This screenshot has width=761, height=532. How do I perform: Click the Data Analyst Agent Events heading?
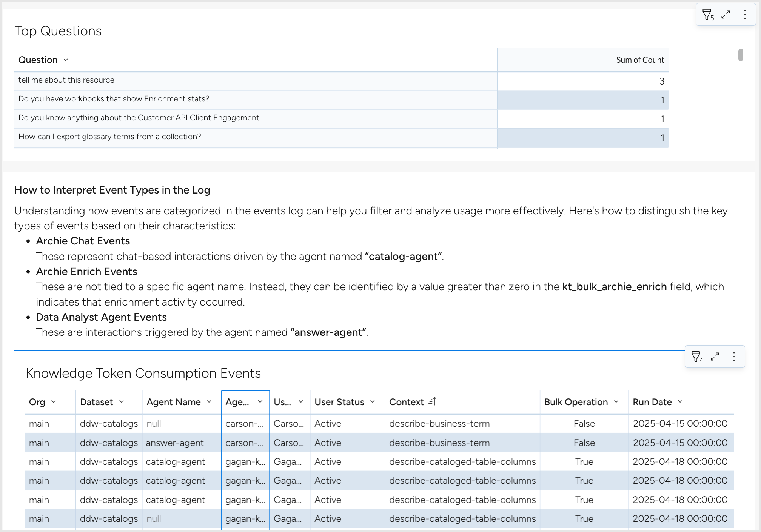pos(102,317)
